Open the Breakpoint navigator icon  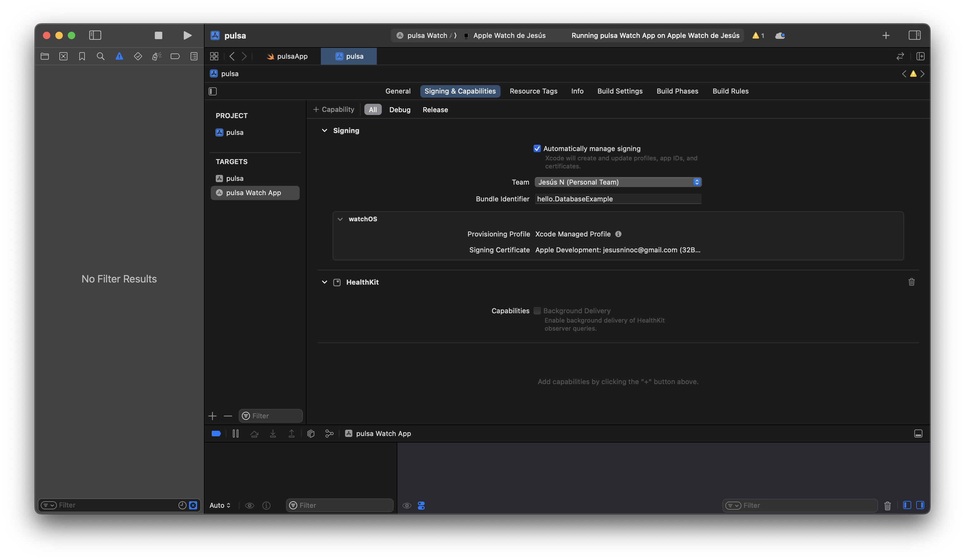coord(175,56)
